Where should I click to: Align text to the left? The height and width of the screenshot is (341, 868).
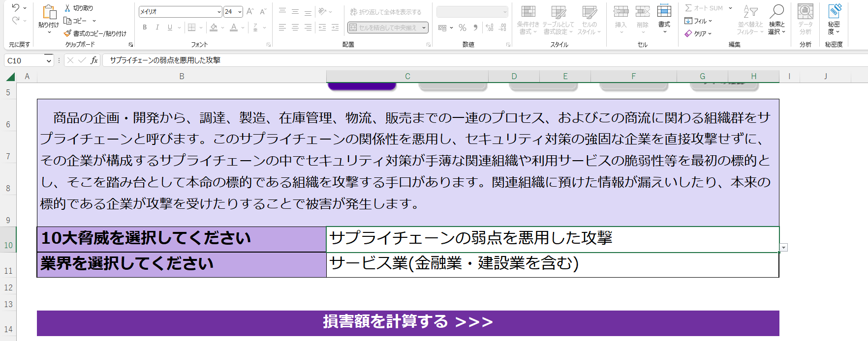pos(282,28)
